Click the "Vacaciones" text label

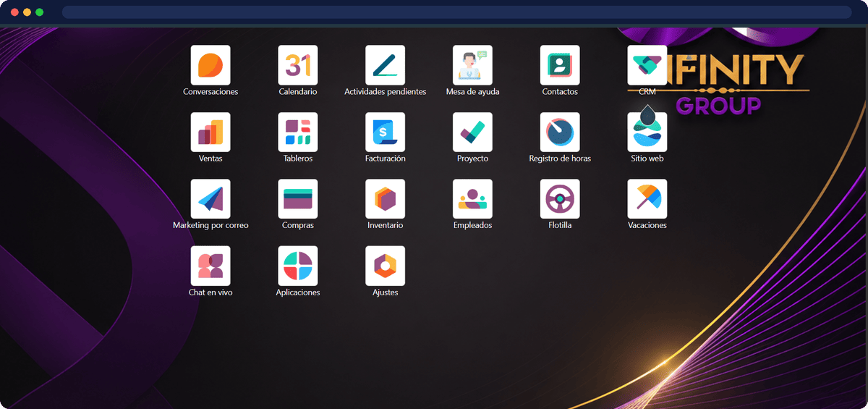647,225
